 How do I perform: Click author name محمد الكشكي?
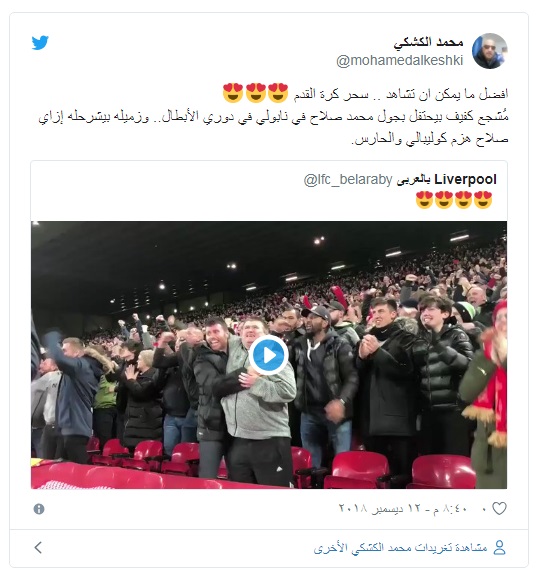click(x=428, y=42)
